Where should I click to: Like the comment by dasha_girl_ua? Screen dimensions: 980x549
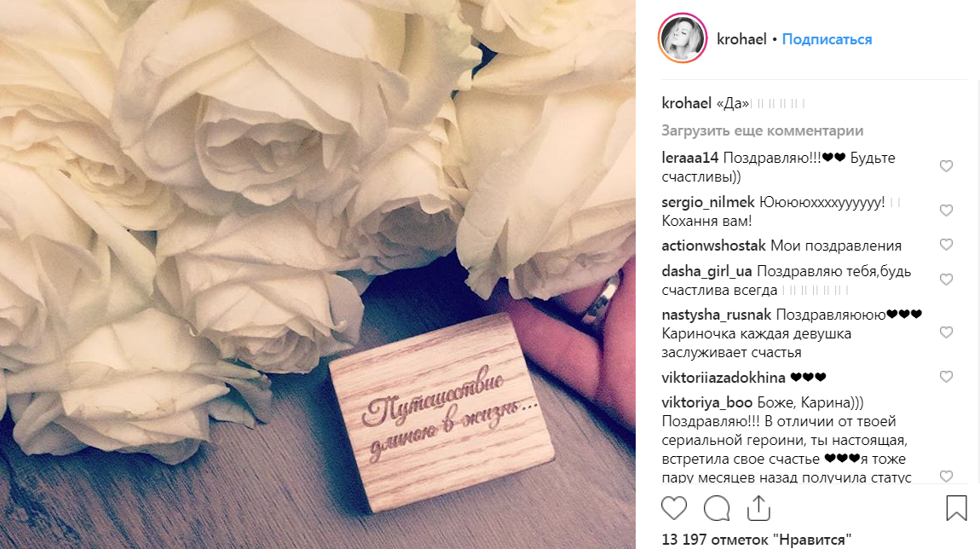(946, 280)
